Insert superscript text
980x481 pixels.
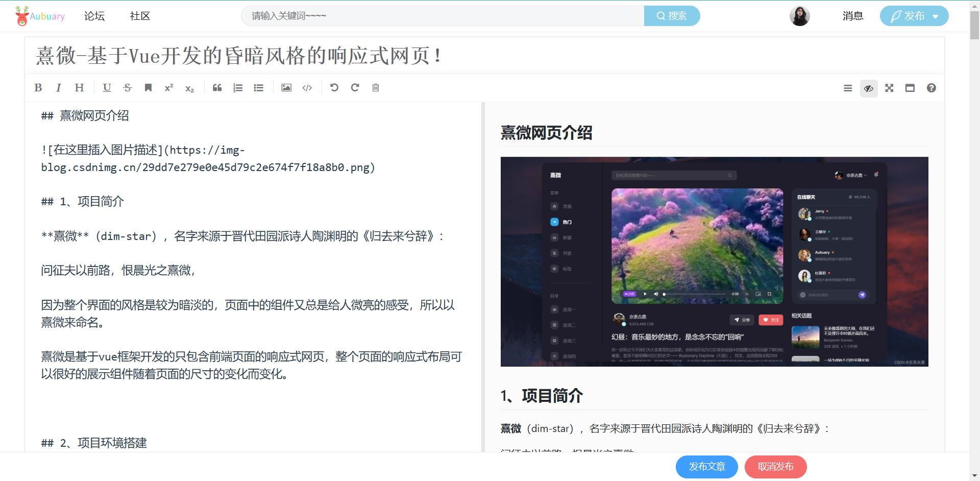[x=168, y=87]
